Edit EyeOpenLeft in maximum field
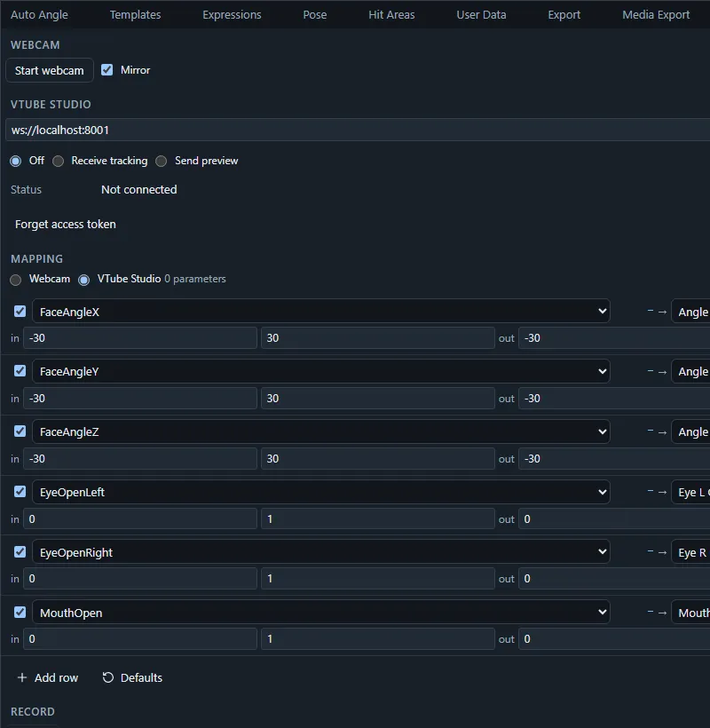Screen dimensions: 710x728 coord(378,518)
